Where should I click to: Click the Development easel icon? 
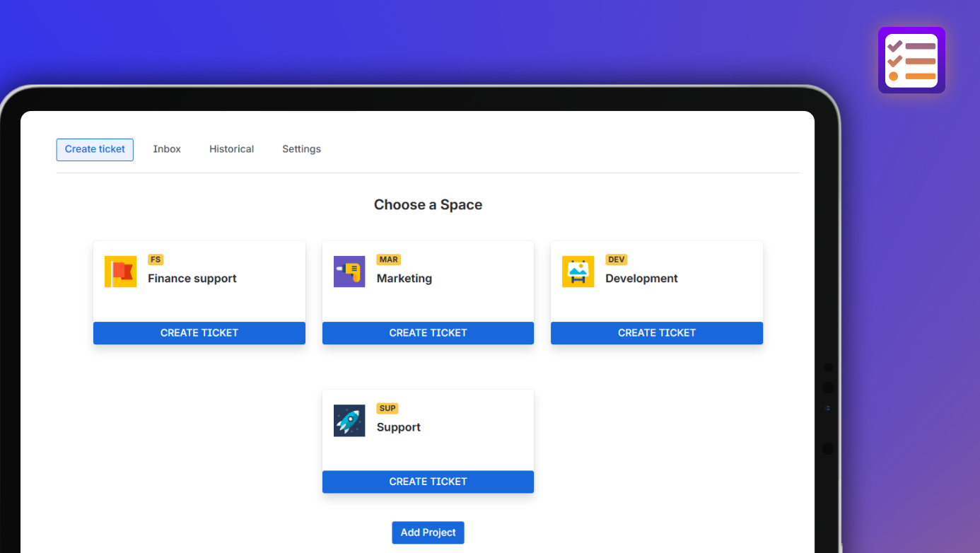click(578, 272)
